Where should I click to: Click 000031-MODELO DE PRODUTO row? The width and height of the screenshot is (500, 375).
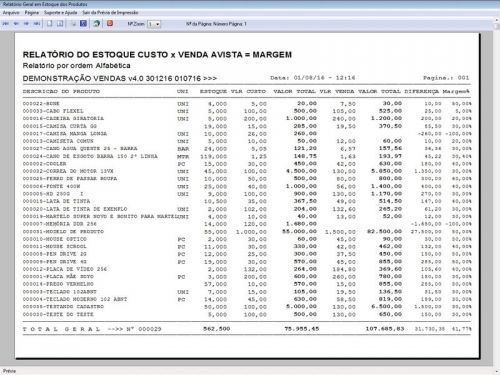click(247, 232)
